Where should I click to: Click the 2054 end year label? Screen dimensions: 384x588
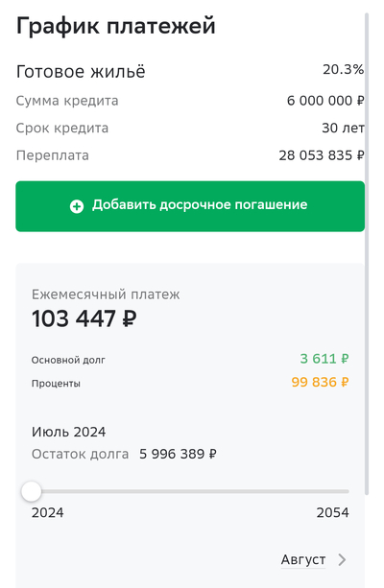tap(332, 512)
